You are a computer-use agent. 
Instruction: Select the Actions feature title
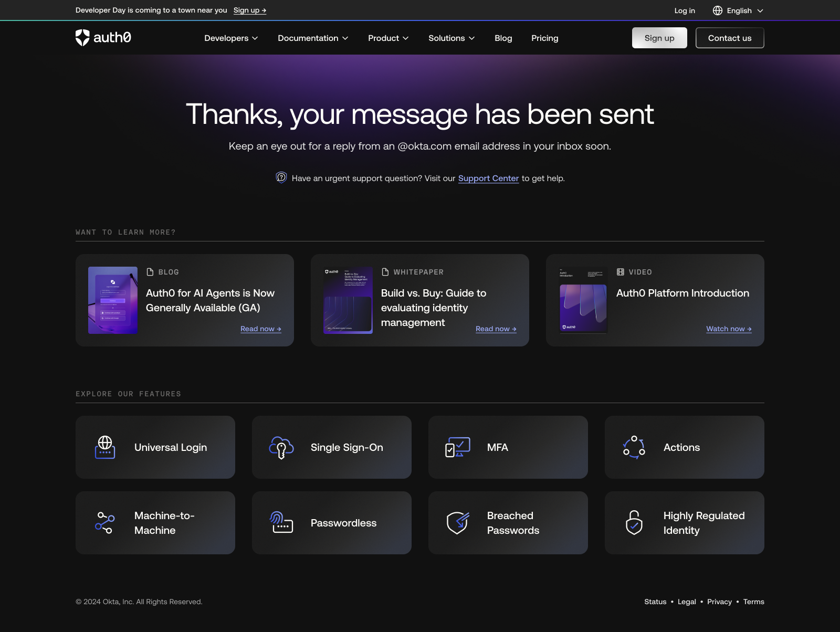coord(681,447)
